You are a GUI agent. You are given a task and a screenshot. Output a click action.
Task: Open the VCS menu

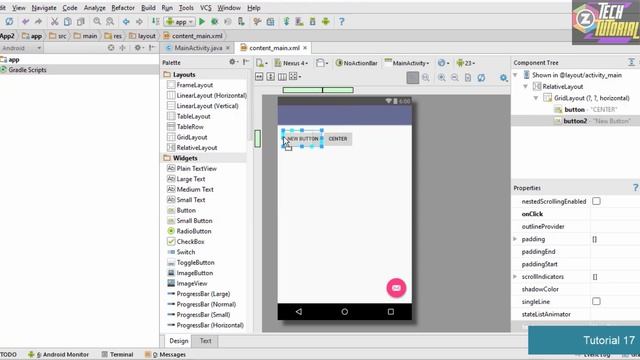206,8
